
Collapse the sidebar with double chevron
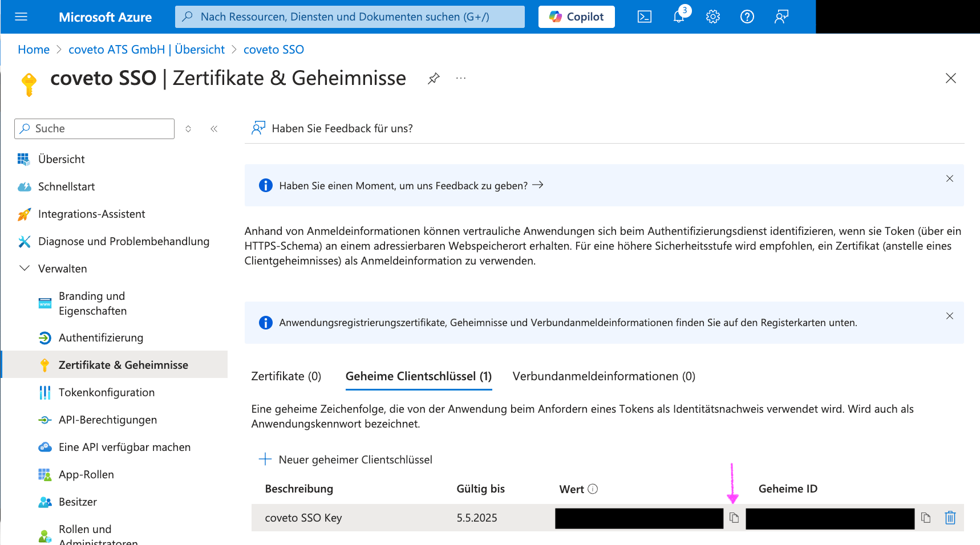[x=214, y=129]
